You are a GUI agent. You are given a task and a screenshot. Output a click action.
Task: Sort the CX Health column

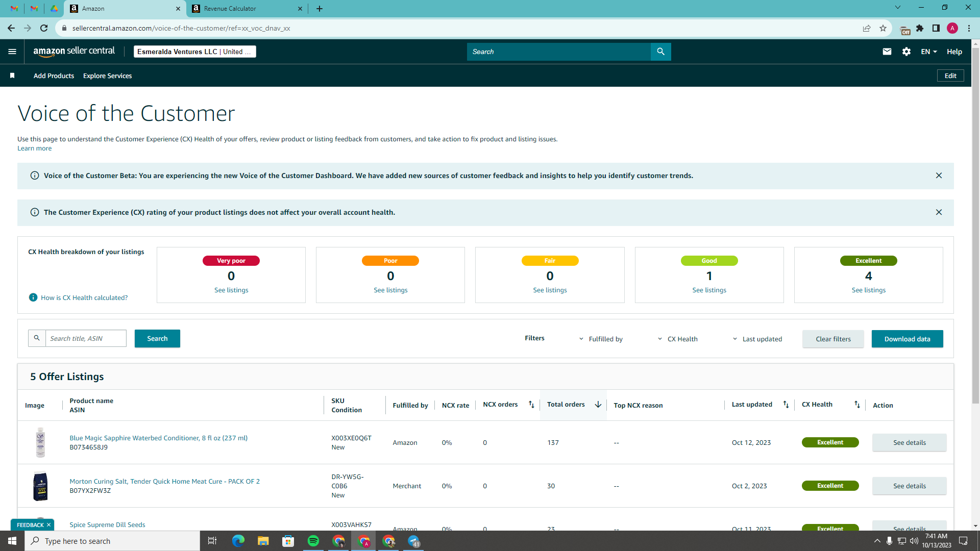tap(857, 405)
